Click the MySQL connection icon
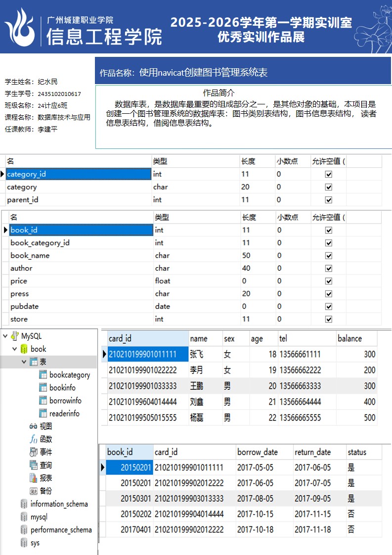The width and height of the screenshot is (392, 555). pyautogui.click(x=14, y=336)
